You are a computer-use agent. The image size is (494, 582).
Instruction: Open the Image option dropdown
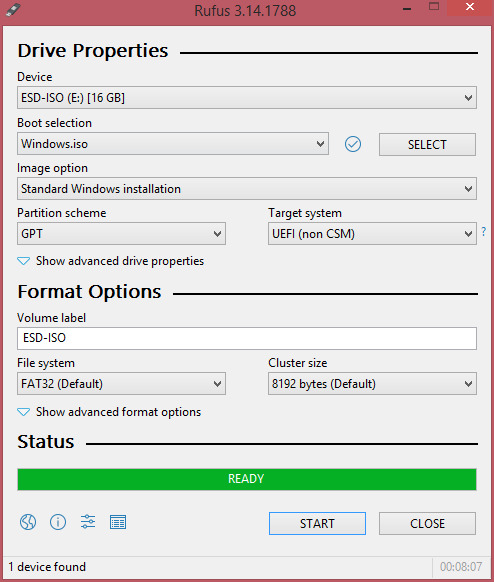click(x=247, y=189)
